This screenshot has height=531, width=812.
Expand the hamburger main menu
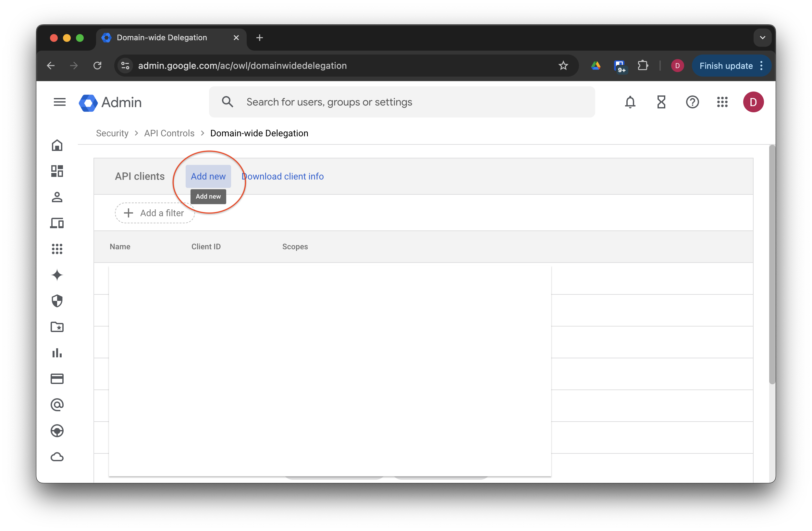[x=60, y=102]
